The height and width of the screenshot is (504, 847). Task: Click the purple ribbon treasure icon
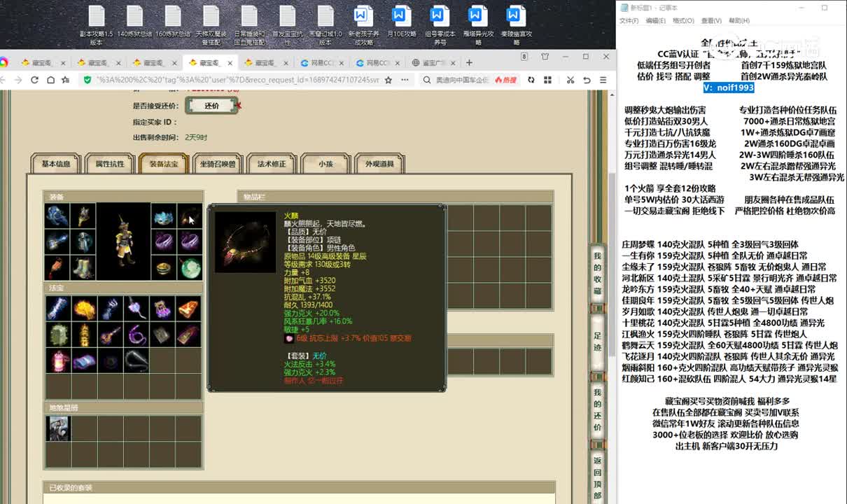136,335
